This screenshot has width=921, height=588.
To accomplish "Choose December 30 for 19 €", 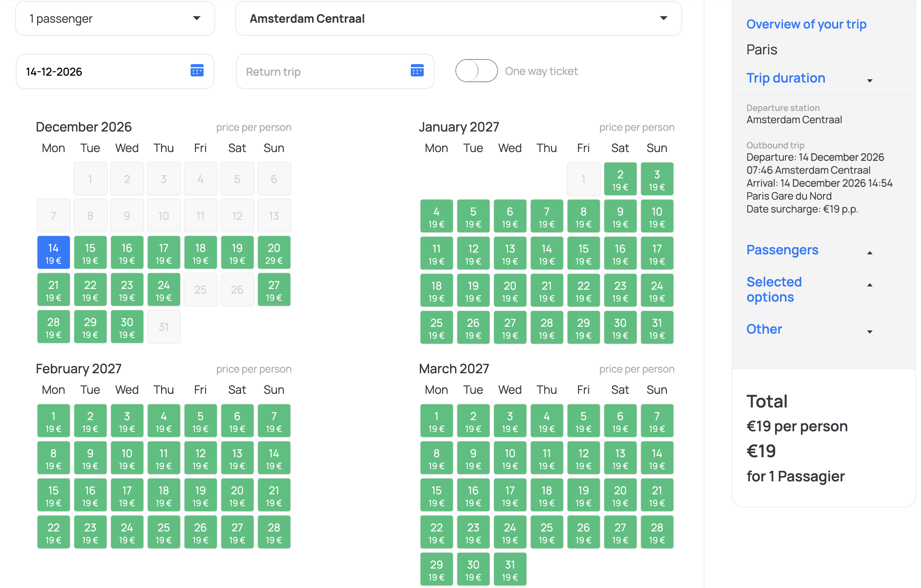I will point(127,327).
